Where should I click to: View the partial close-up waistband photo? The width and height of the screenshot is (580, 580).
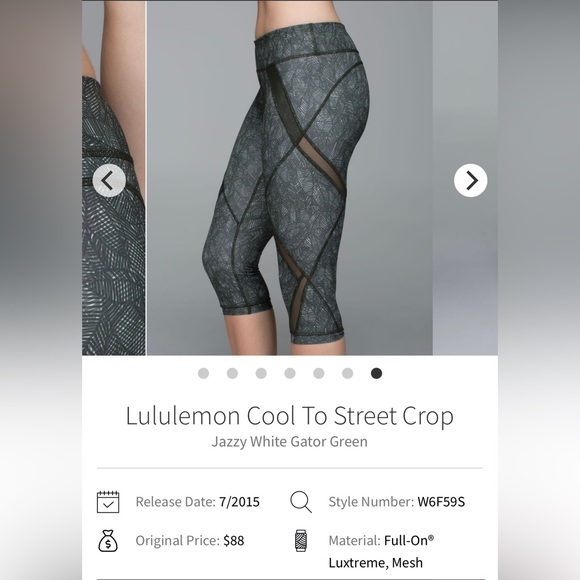[114, 178]
